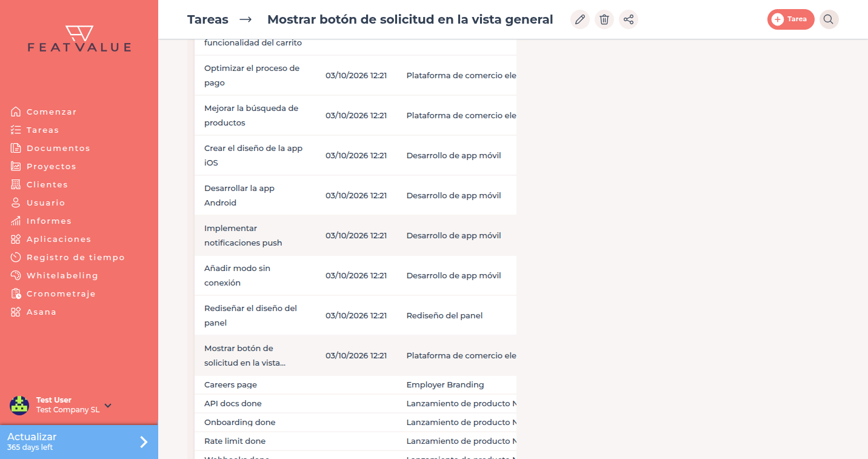Click the Cronometraje clipboard icon
Viewport: 868px width, 459px height.
coord(16,293)
